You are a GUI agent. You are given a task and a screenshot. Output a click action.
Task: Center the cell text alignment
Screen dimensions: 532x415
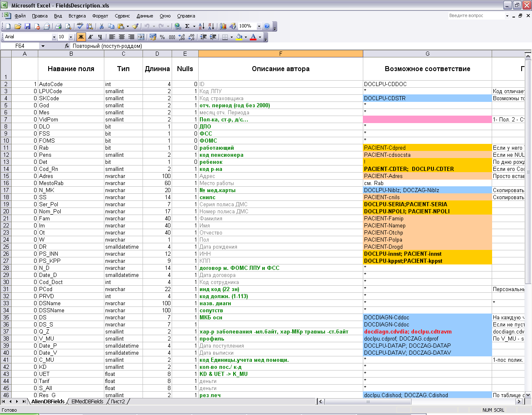click(x=121, y=37)
